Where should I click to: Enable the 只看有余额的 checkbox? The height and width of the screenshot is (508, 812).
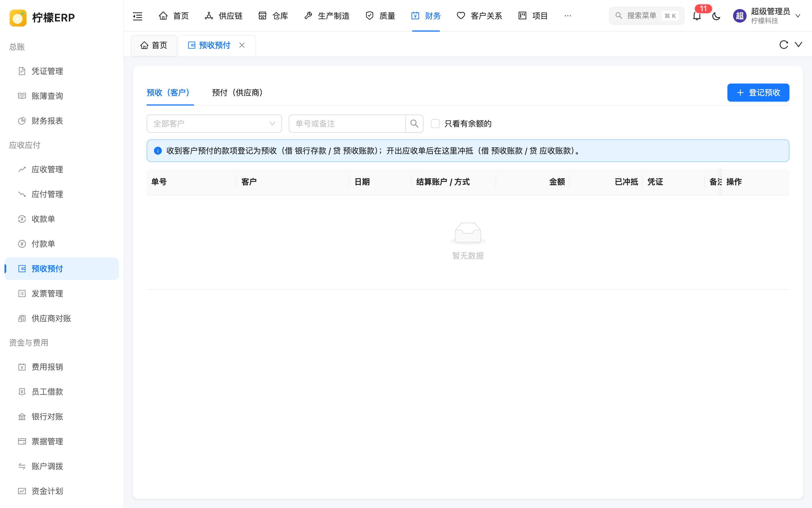point(435,124)
